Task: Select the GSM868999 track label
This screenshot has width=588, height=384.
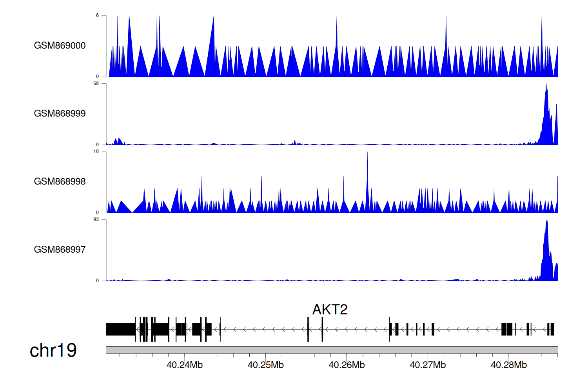Action: tap(60, 114)
